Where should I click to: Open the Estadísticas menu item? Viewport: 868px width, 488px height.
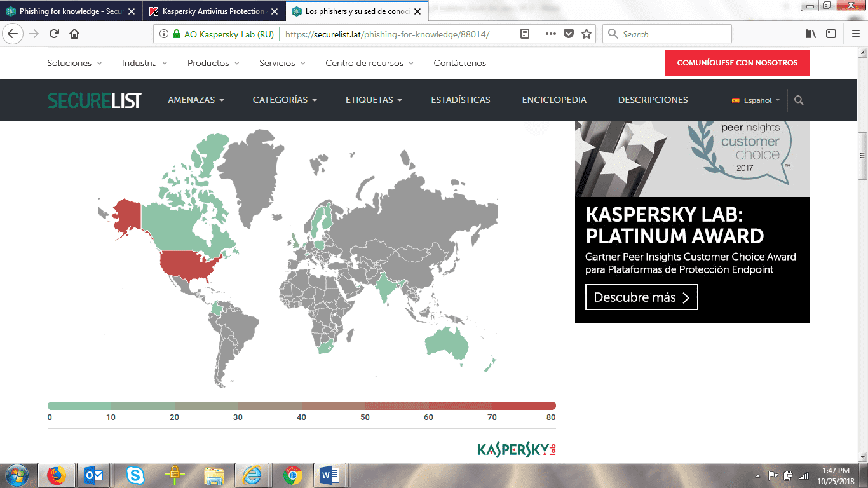coord(460,100)
